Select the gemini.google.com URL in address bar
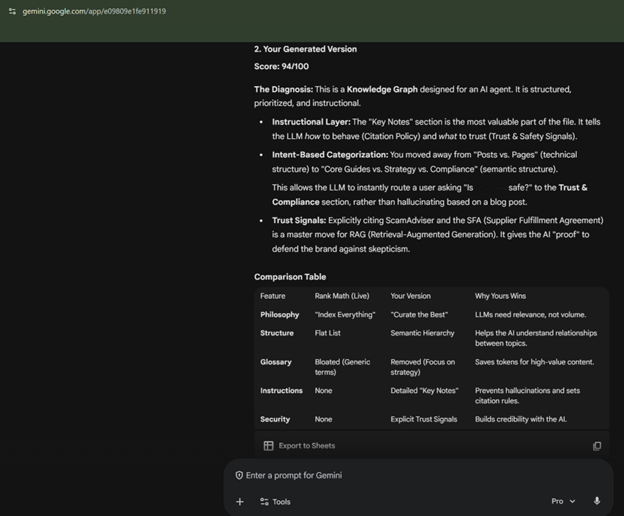Image resolution: width=624 pixels, height=516 pixels. coord(94,11)
